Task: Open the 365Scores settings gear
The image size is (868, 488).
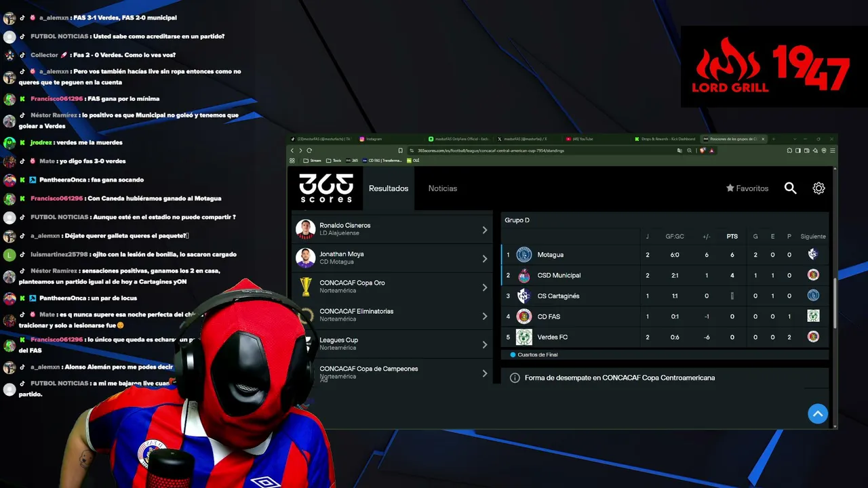Action: [818, 188]
